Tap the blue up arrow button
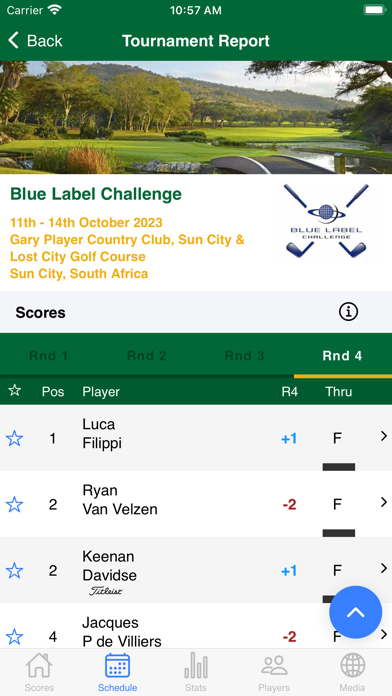 click(356, 612)
